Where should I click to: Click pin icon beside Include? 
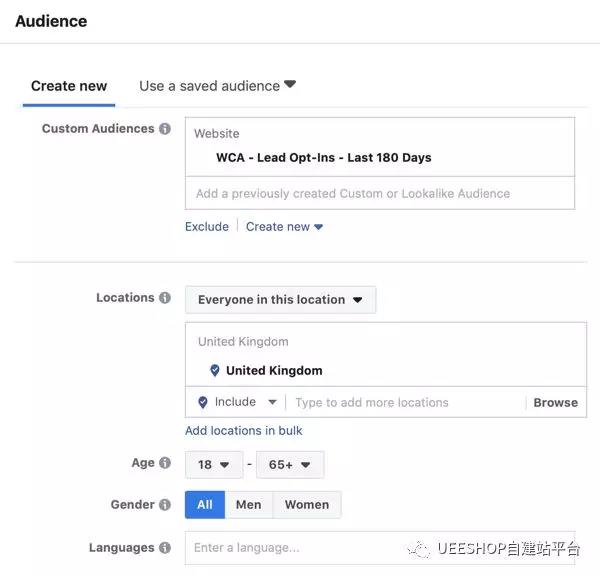203,402
